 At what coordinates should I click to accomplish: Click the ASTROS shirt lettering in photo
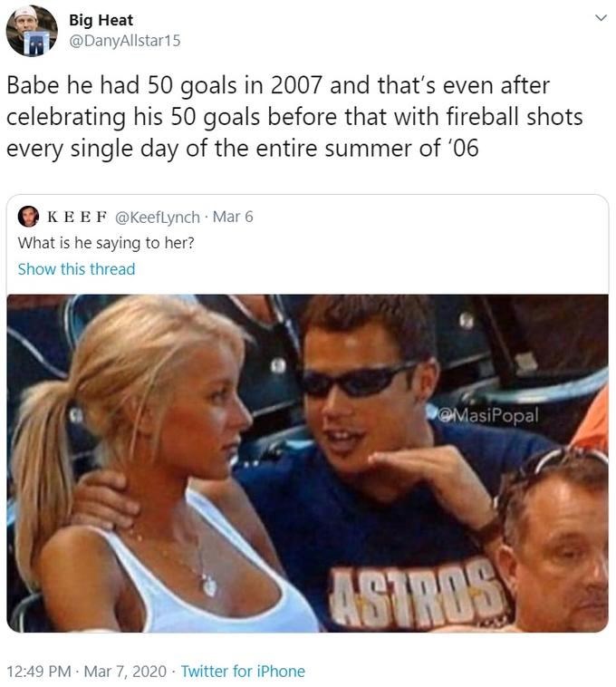[419, 593]
